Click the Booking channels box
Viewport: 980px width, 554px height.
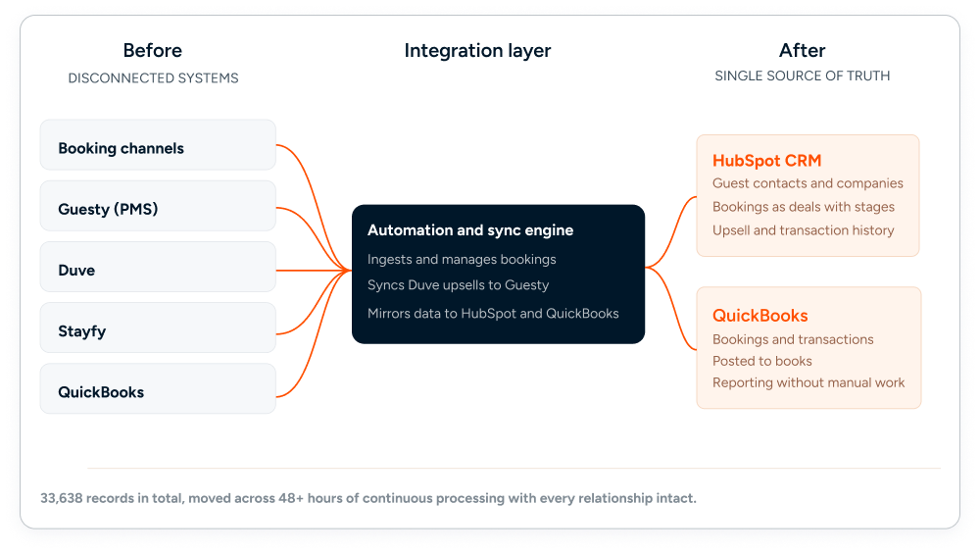158,145
